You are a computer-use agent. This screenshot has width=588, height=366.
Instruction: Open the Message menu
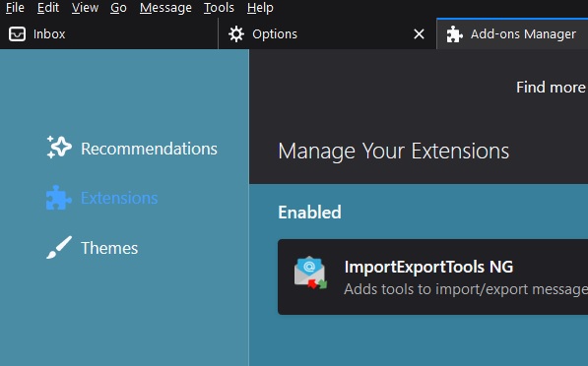[x=165, y=8]
